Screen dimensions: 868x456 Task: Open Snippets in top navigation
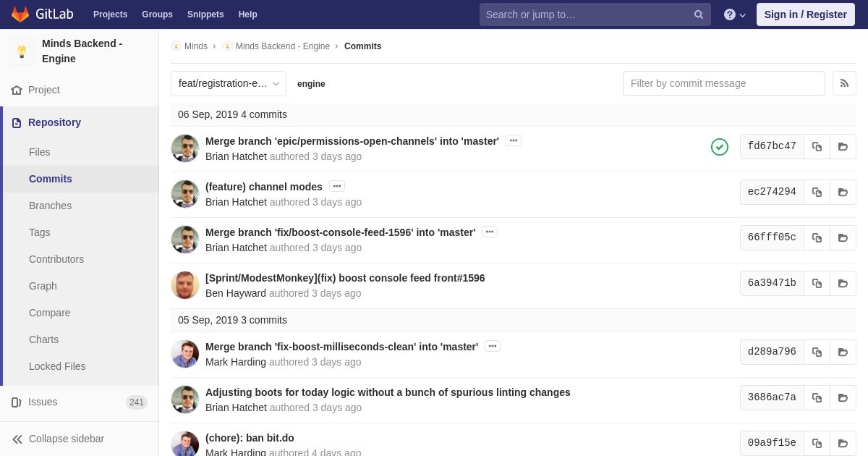coord(205,14)
